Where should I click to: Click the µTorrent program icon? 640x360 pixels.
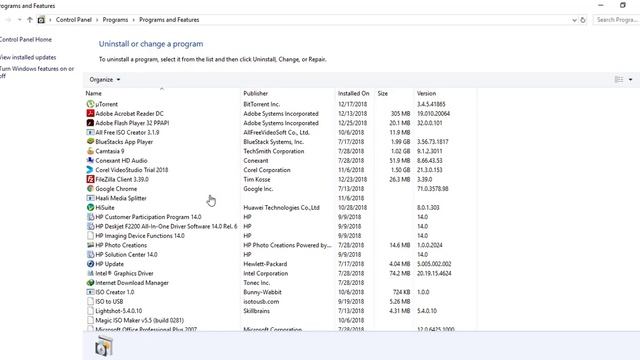point(90,104)
